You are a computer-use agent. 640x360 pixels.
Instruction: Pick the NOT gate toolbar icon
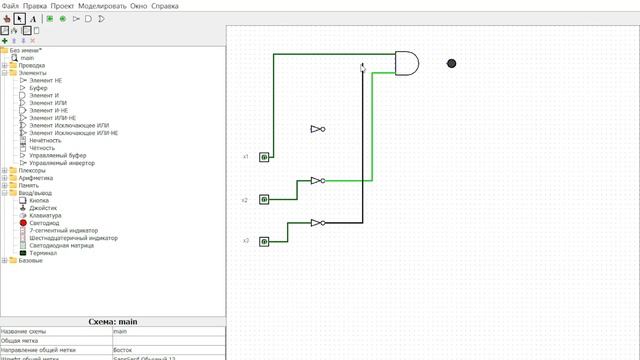tap(76, 19)
